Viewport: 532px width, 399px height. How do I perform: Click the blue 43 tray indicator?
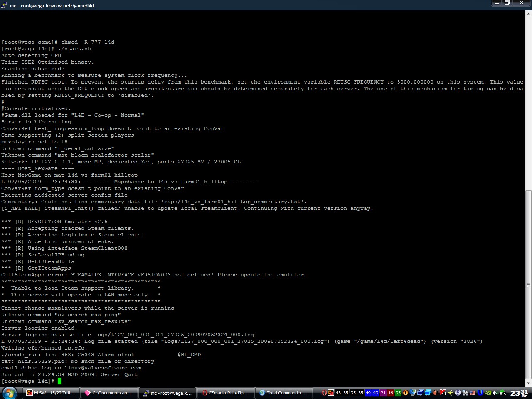[376, 393]
